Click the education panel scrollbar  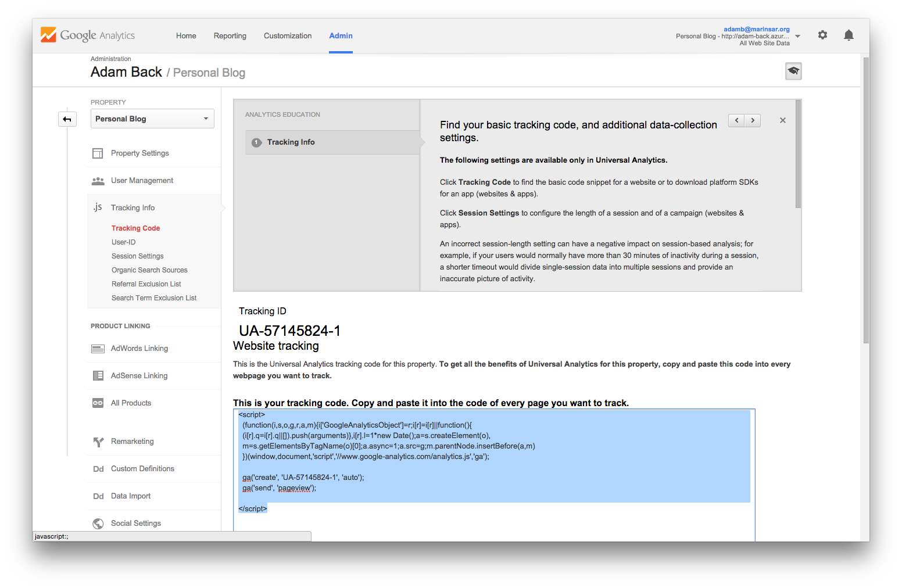[799, 154]
